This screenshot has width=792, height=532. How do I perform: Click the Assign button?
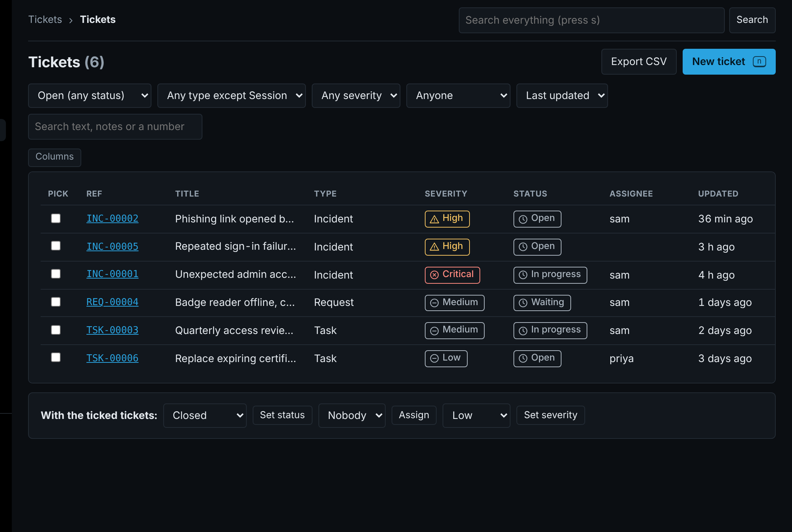[x=414, y=415]
